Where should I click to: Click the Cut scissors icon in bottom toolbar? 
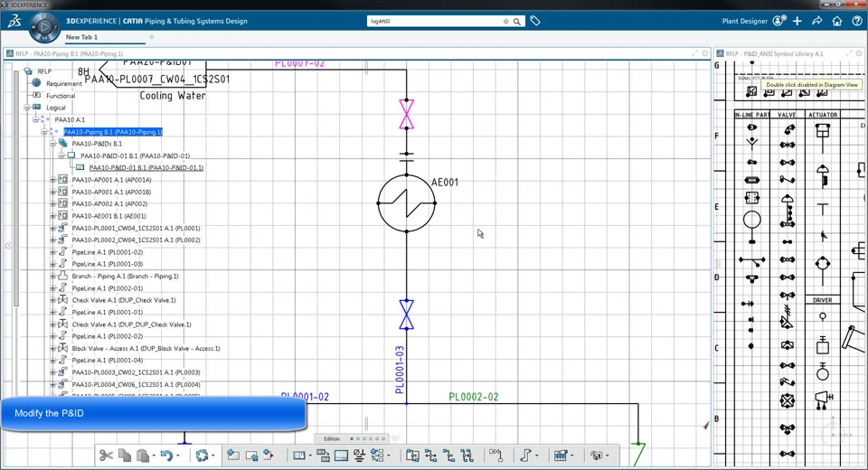click(106, 455)
